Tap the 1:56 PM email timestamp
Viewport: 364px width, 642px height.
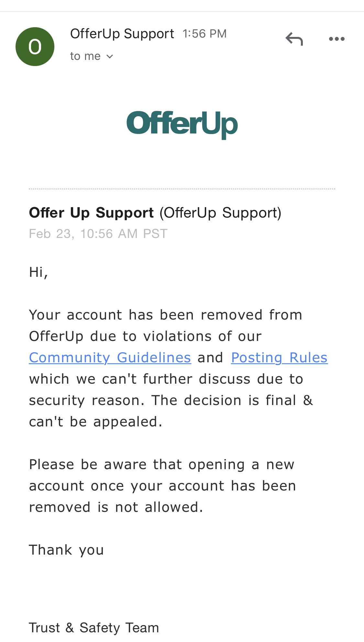tap(204, 34)
